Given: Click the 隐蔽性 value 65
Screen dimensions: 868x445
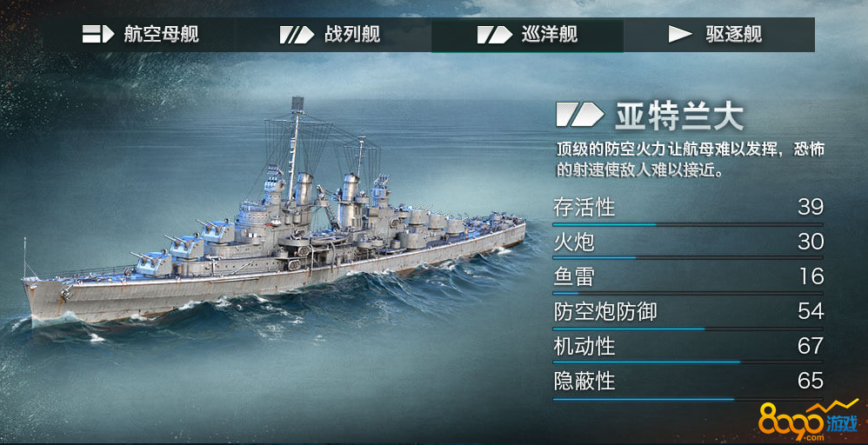Looking at the screenshot, I should [x=811, y=381].
